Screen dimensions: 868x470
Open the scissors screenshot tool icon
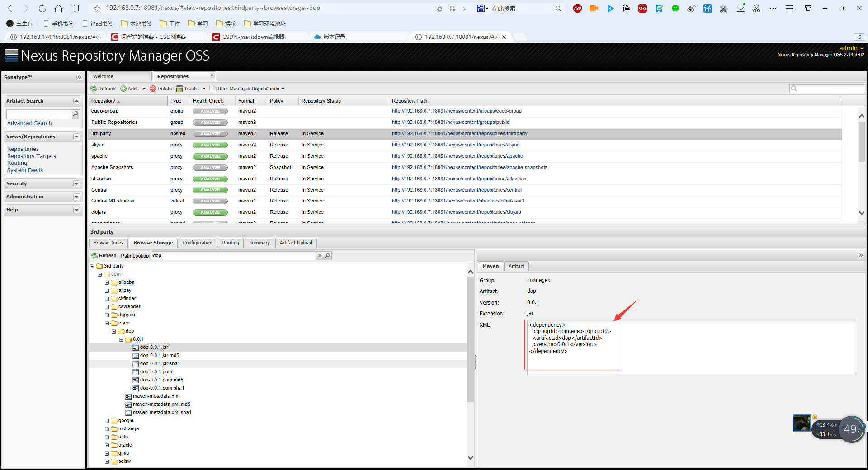click(756, 8)
